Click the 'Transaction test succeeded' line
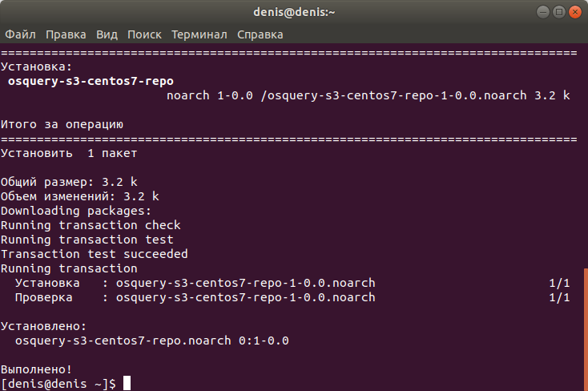Screen dimensions: 588x391 (94, 254)
